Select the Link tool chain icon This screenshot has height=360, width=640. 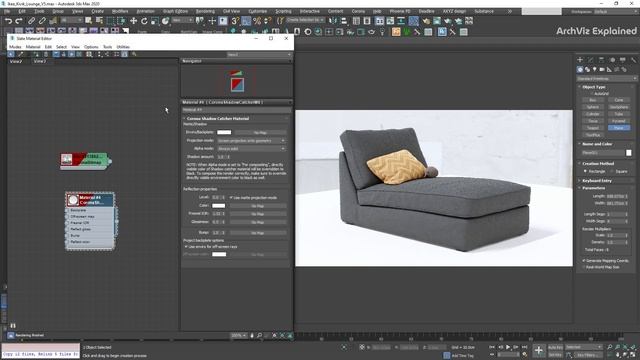(31, 20)
